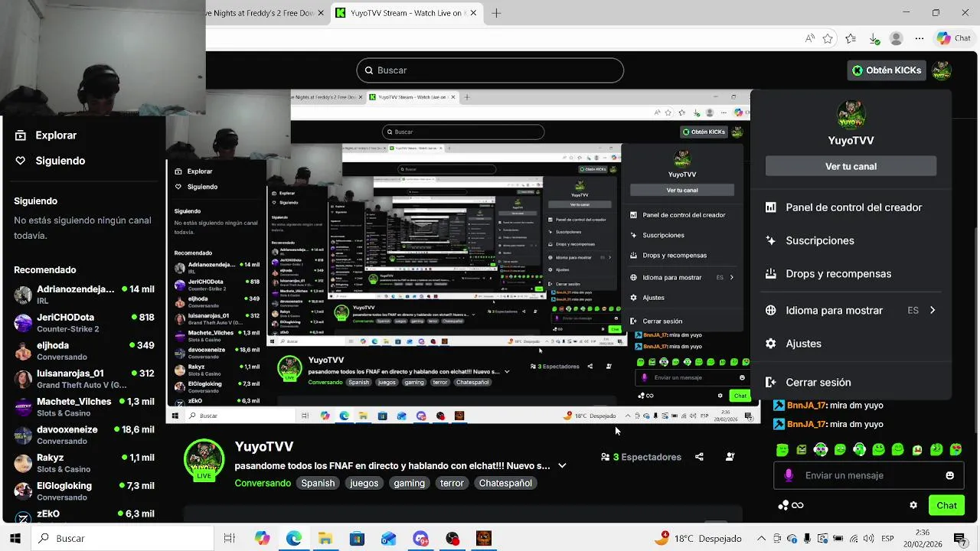Click the juegos tag

[x=364, y=483]
